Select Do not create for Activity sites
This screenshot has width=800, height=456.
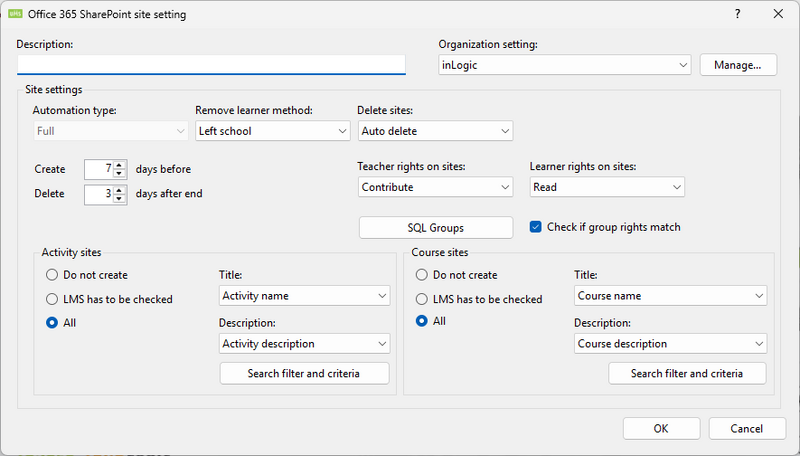52,275
